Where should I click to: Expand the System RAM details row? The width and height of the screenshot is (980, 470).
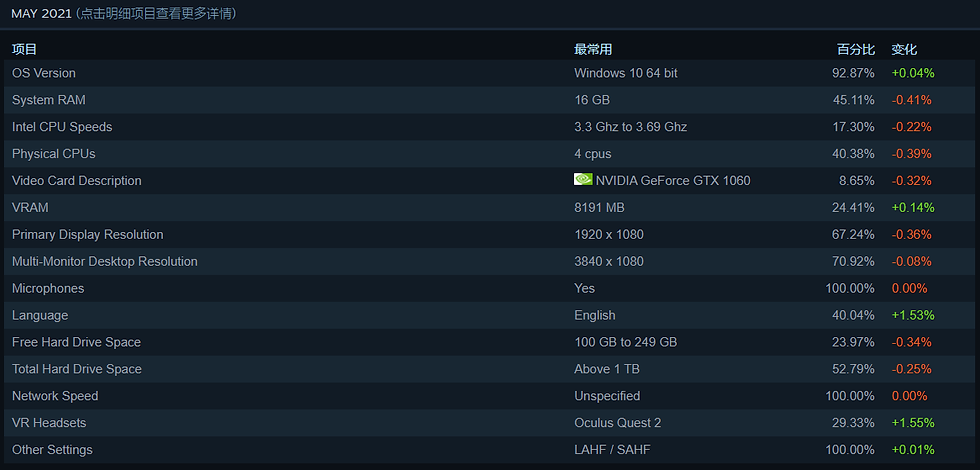point(490,100)
